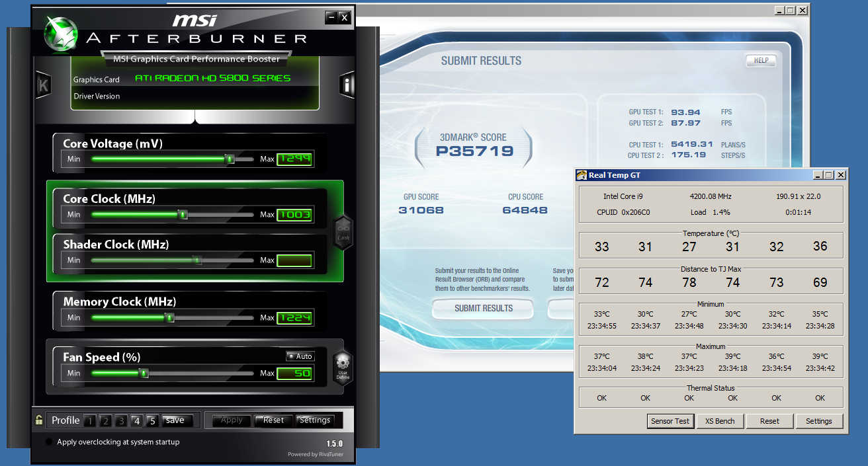Select profile slot 1

90,420
